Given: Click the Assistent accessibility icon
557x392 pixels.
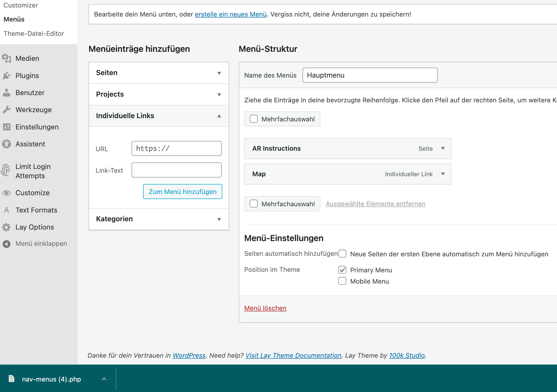Looking at the screenshot, I should click(x=7, y=144).
